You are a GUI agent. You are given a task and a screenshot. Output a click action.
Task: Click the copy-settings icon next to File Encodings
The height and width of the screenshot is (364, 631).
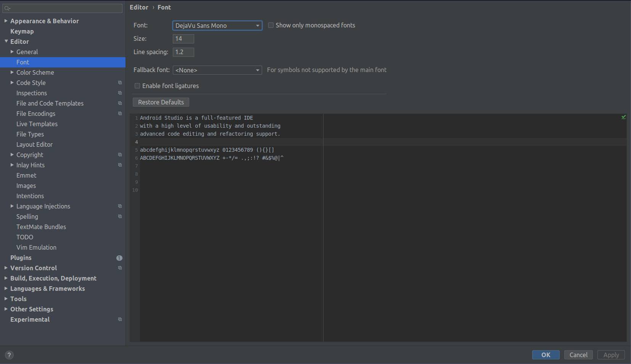coord(120,114)
